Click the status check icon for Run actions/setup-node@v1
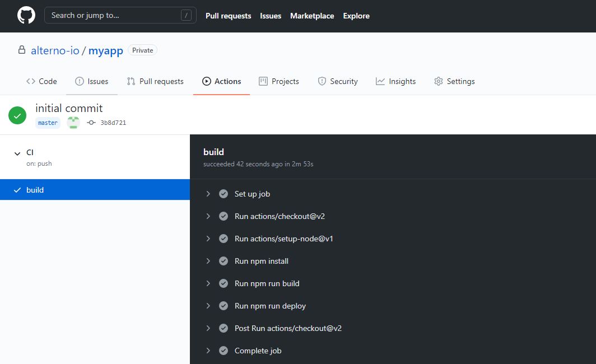596x364 pixels. tap(223, 239)
